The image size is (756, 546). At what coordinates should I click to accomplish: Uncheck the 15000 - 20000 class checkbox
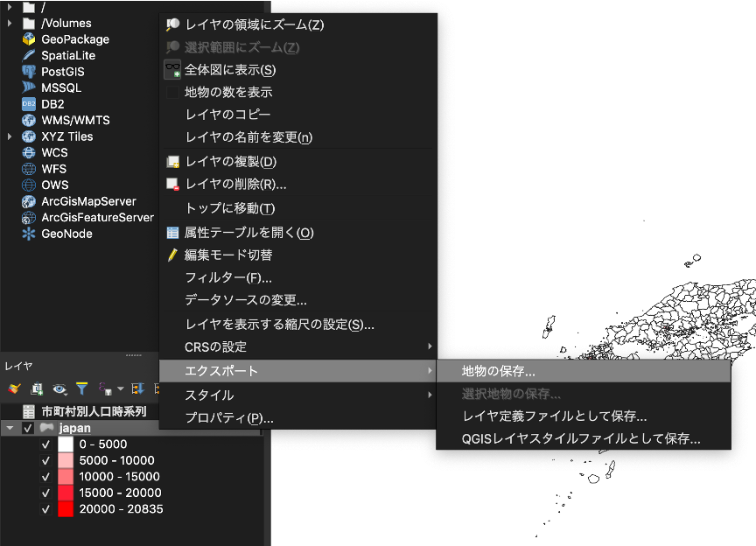pyautogui.click(x=45, y=493)
